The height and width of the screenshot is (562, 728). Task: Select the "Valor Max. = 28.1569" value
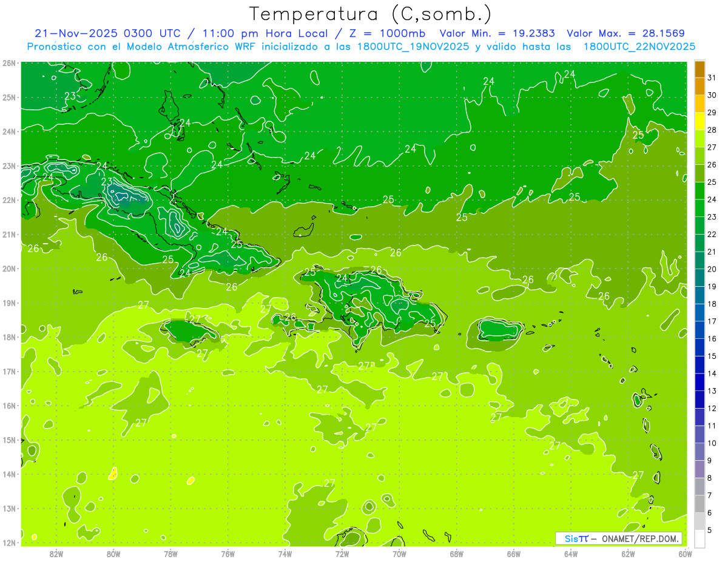coord(625,33)
